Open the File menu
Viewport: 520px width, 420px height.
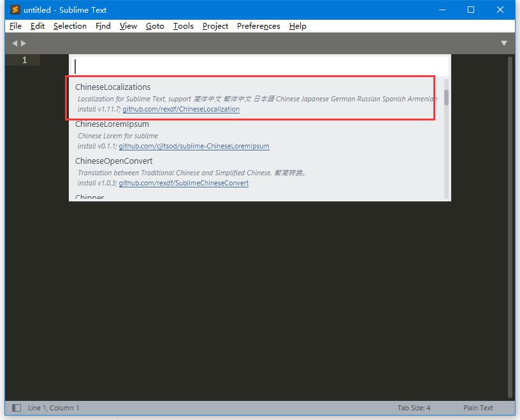15,26
